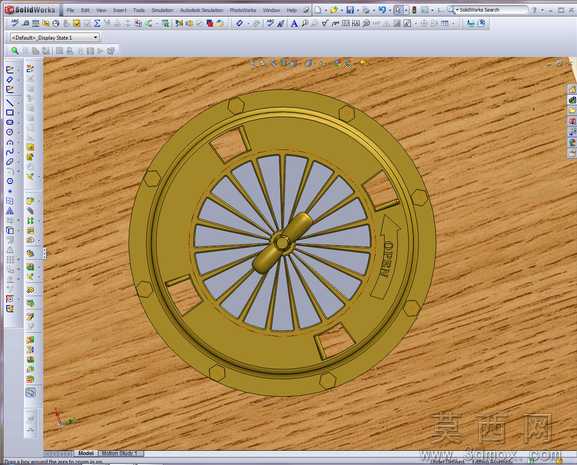Click the Surface finish checkmark icon
Image resolution: width=577 pixels, height=465 pixels.
pos(325,24)
